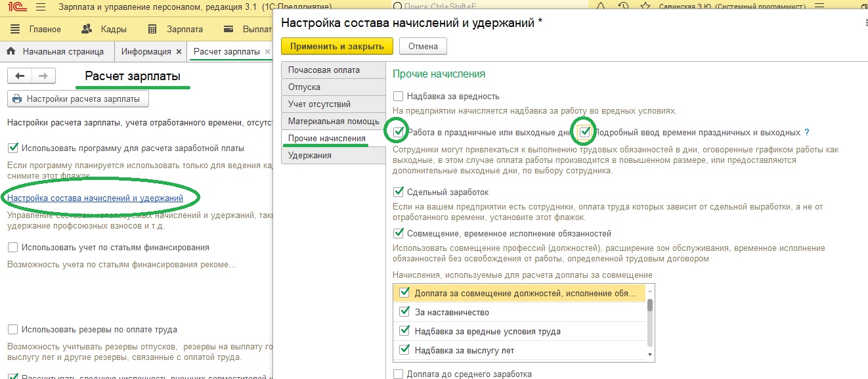Screen dimensions: 868x379
Task: Select Материальная помощь section
Action: [x=333, y=121]
